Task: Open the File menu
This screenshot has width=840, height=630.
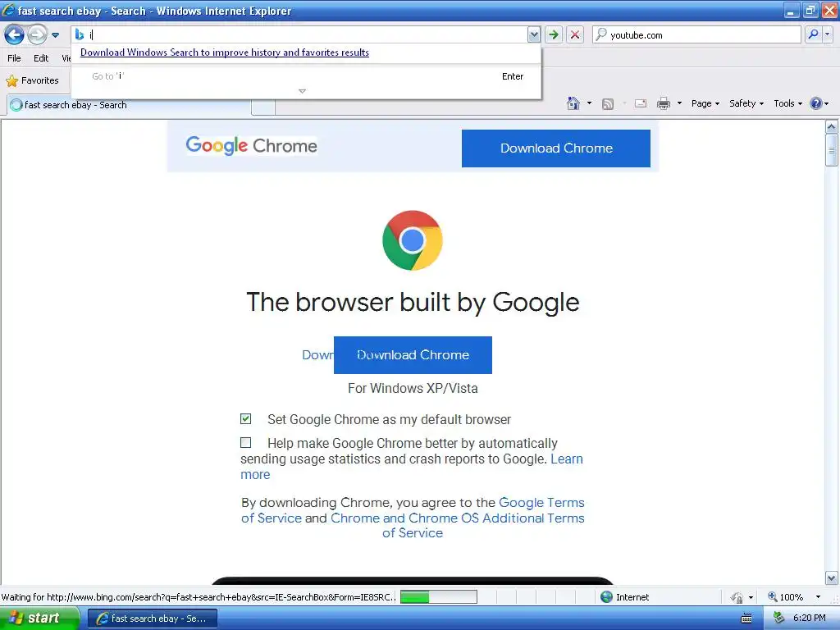Action: pyautogui.click(x=15, y=58)
